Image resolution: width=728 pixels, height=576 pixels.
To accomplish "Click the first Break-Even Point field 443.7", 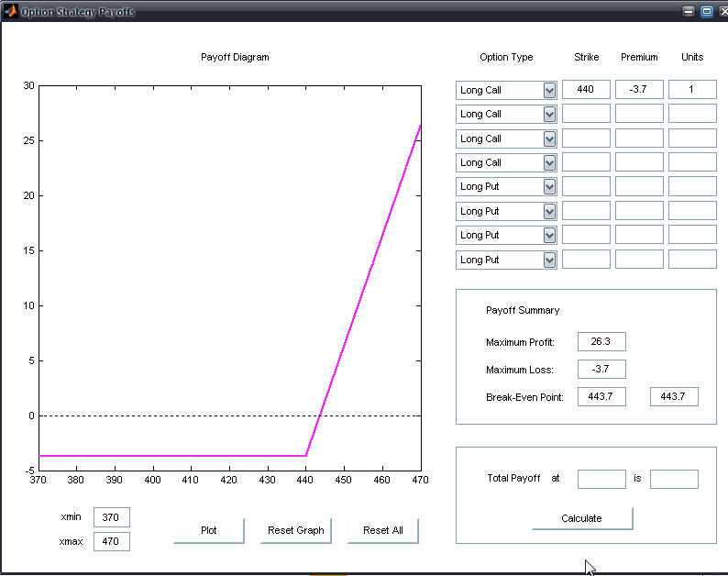I will pyautogui.click(x=601, y=396).
